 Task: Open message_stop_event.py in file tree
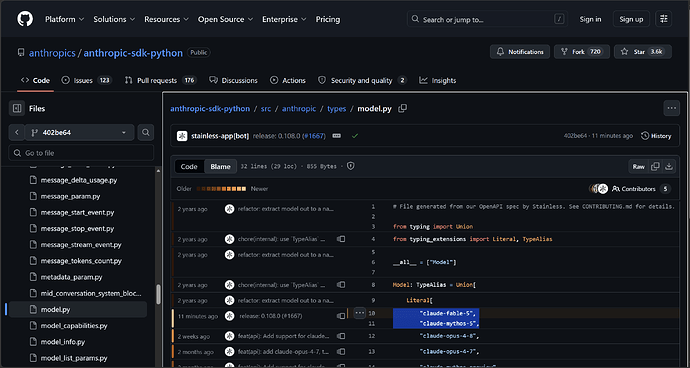click(78, 229)
